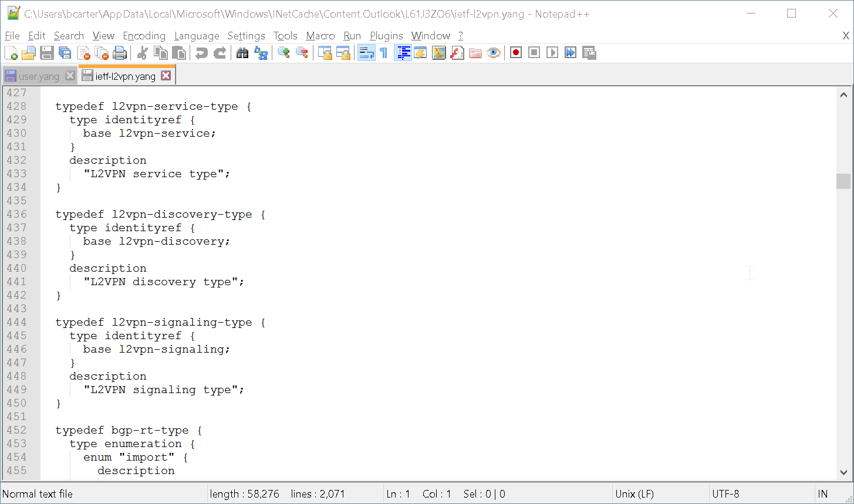
Task: Select the ietf-l2vpn.yang tab
Action: point(125,76)
